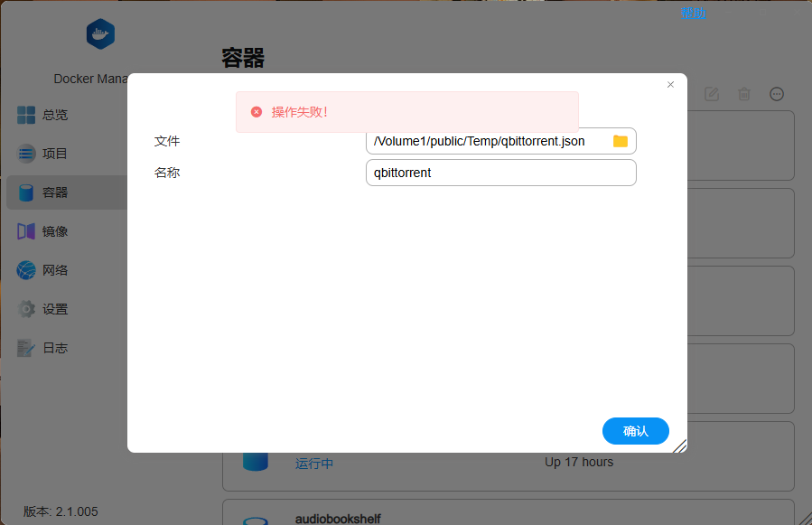Viewport: 812px width, 525px height.
Task: Click the dialog resize handle corner
Action: (x=680, y=445)
